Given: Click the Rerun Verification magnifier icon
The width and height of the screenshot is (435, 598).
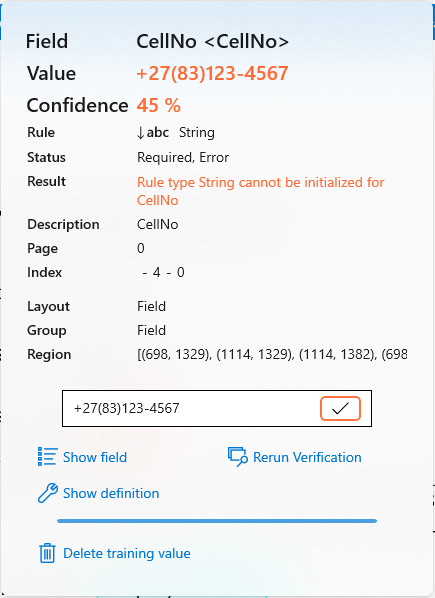Looking at the screenshot, I should click(x=238, y=457).
